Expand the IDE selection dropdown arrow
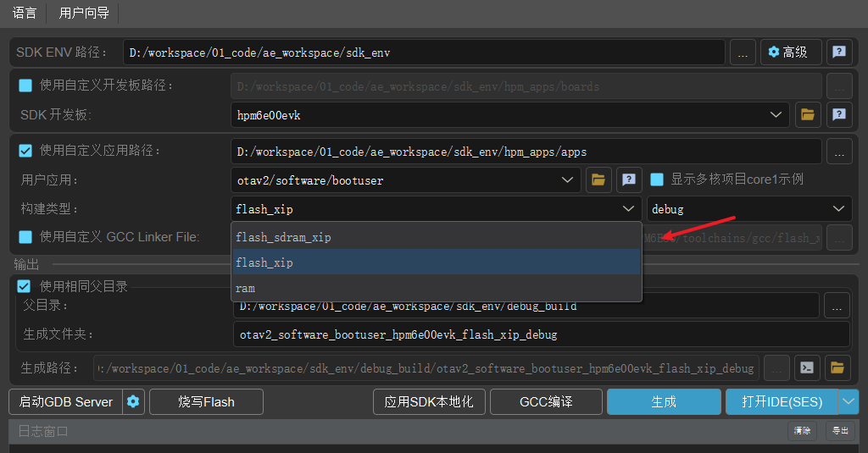This screenshot has width=868, height=453. (849, 402)
